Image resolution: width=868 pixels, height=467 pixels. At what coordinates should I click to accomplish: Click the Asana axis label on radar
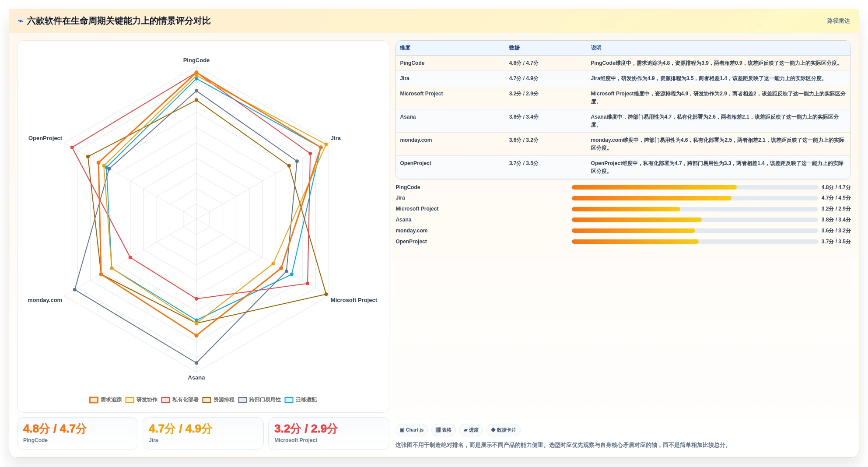click(x=196, y=378)
